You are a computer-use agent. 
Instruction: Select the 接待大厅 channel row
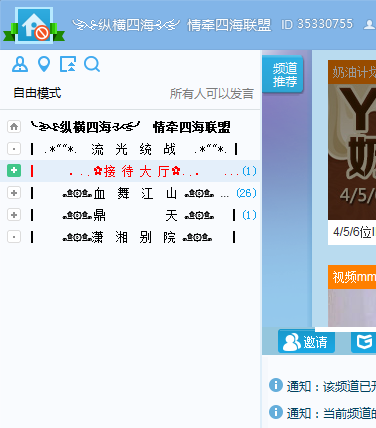pyautogui.click(x=130, y=171)
